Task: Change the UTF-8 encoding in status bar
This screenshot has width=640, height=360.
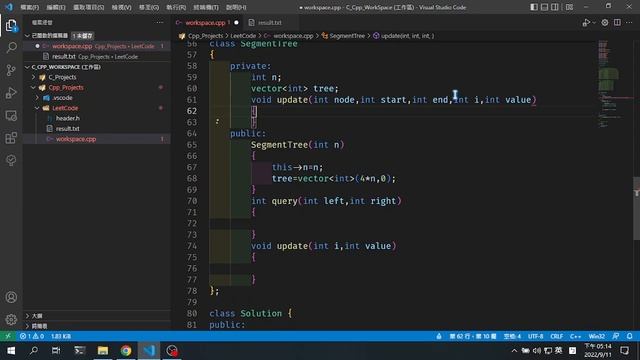Action: tap(535, 336)
